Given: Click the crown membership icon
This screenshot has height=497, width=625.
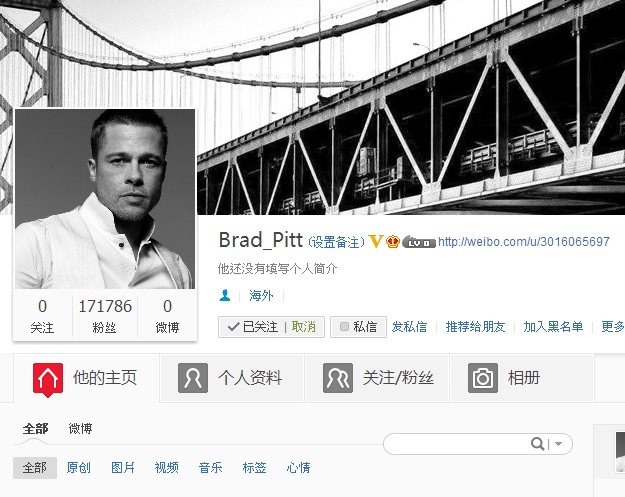Looking at the screenshot, I should pos(393,241).
